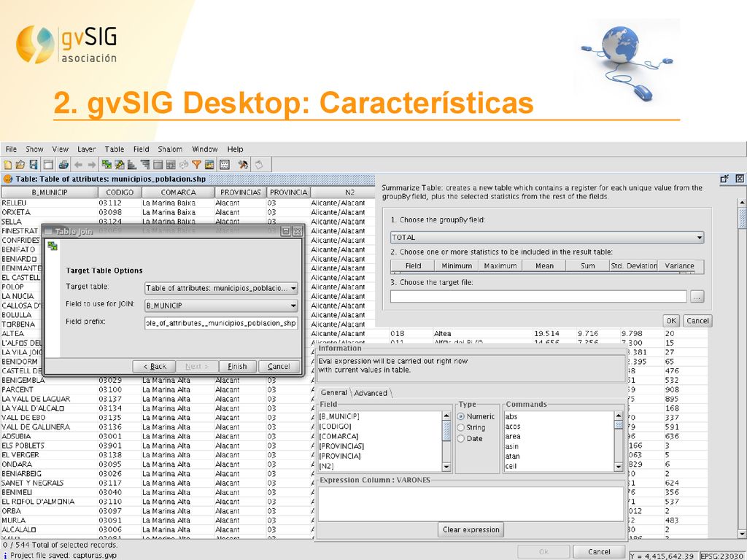This screenshot has height=560, width=747.
Task: Click the browse button for target file
Action: click(x=697, y=296)
